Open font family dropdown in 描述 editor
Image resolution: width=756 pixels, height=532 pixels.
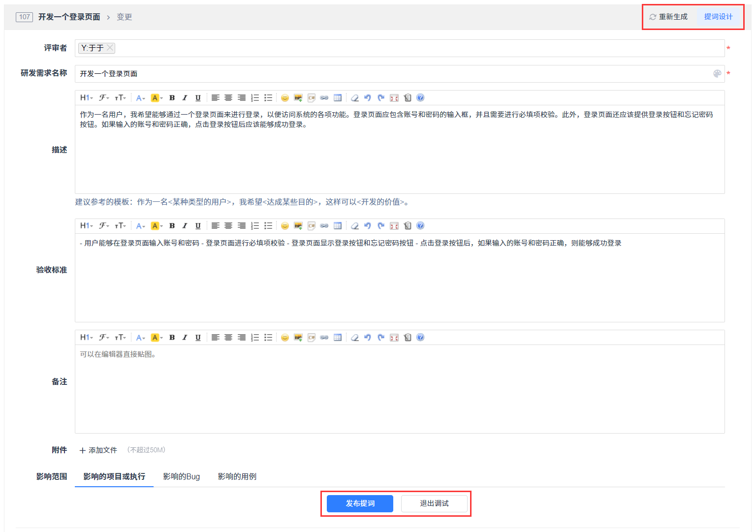click(104, 98)
